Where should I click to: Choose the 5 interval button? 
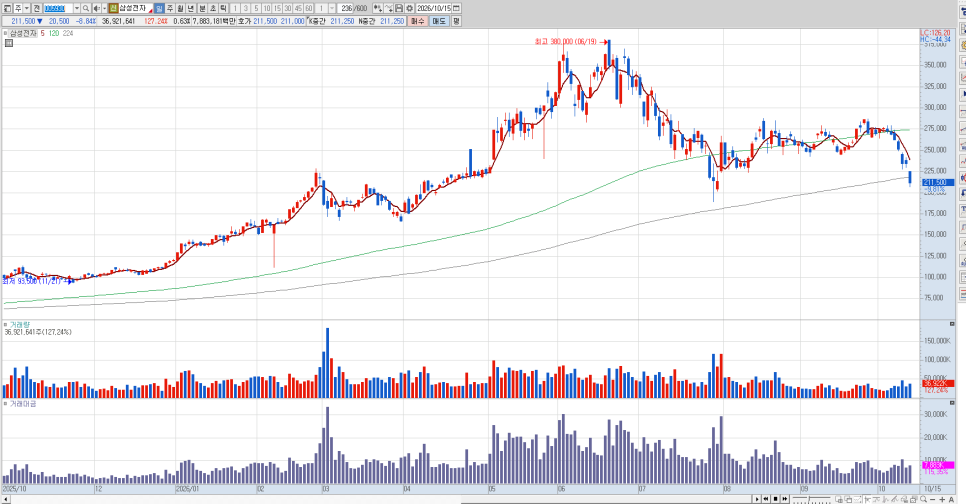256,8
